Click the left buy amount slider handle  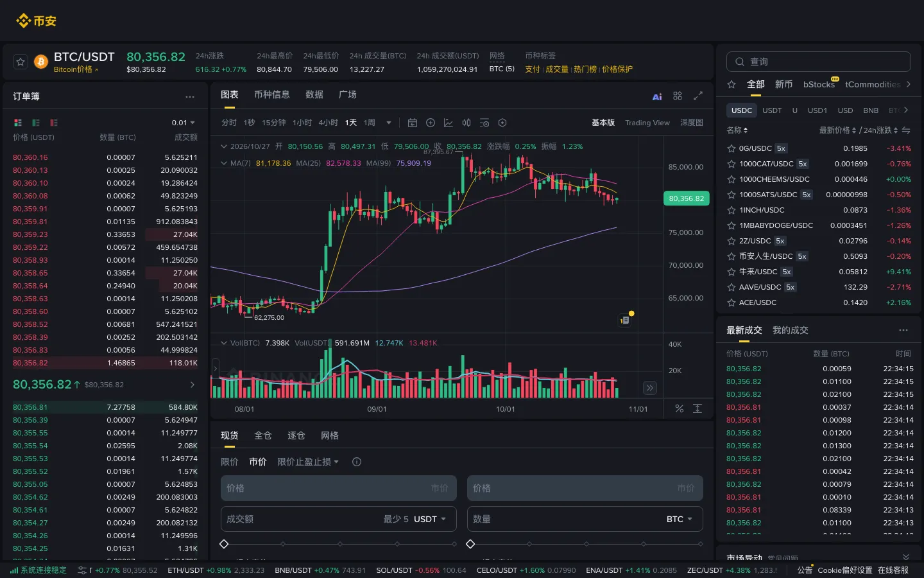point(224,544)
